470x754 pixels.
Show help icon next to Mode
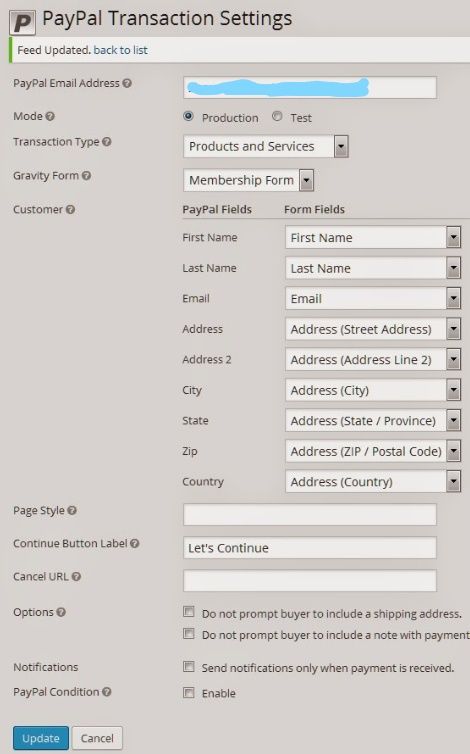(50, 116)
